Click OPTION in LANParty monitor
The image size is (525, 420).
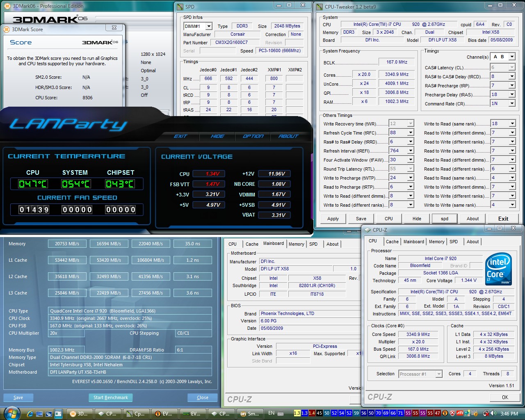(253, 136)
